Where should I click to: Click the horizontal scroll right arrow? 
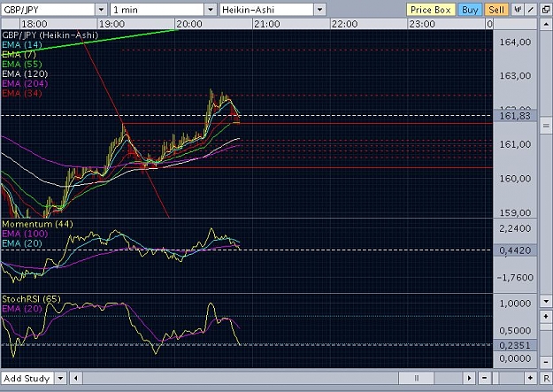[469, 378]
